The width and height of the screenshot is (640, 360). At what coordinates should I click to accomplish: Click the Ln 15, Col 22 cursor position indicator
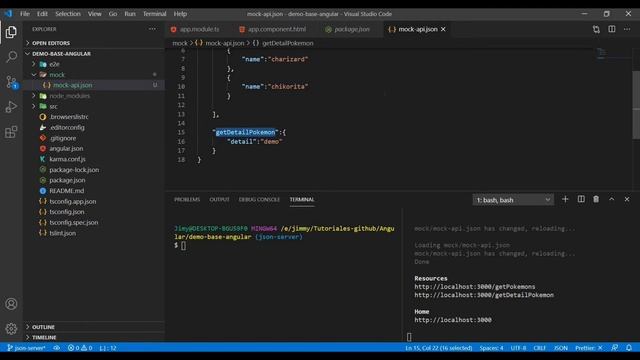point(439,348)
